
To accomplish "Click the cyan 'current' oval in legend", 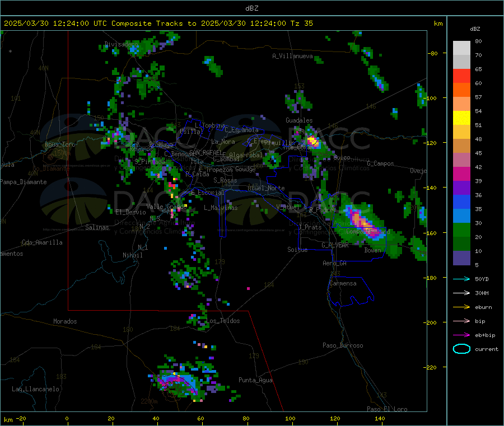I will coord(461,349).
